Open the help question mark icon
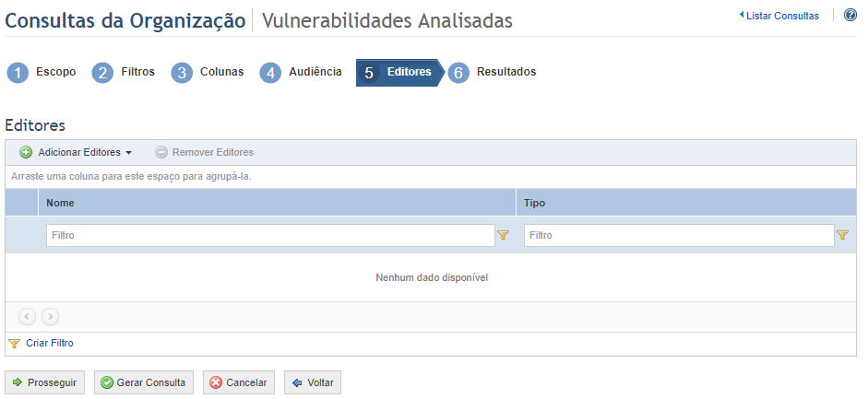 coord(850,15)
